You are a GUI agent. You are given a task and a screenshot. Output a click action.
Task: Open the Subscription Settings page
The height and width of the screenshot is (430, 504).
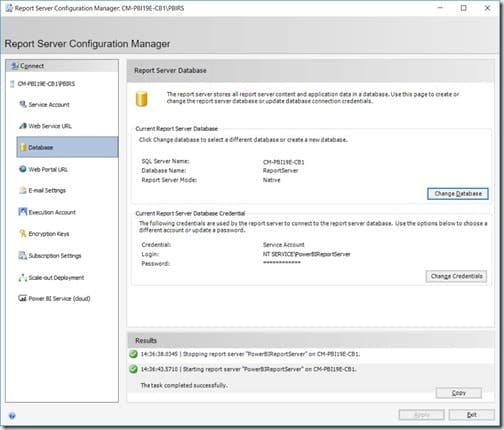[55, 256]
